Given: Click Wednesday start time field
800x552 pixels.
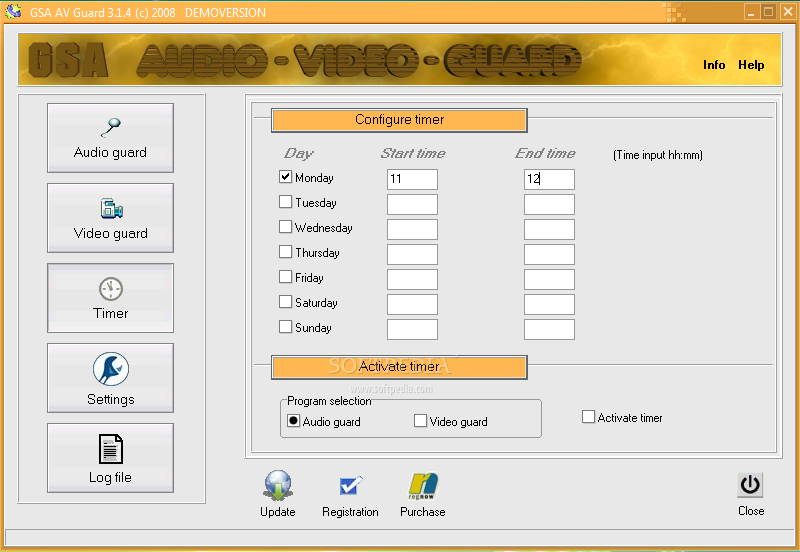Looking at the screenshot, I should [412, 229].
